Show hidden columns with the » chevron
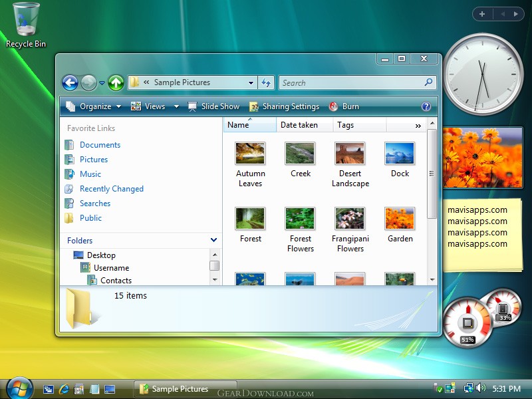Viewport: 532px width, 399px height. [x=418, y=125]
